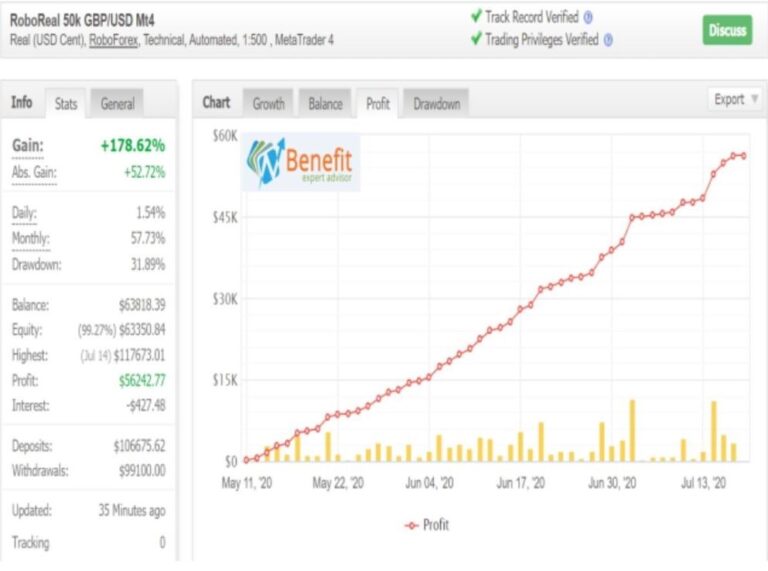Open the Info tab
768x571 pixels.
[x=21, y=102]
